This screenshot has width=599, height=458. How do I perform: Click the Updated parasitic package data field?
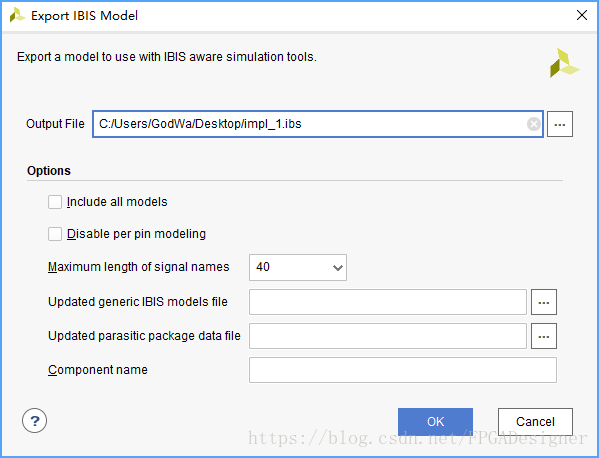[388, 336]
